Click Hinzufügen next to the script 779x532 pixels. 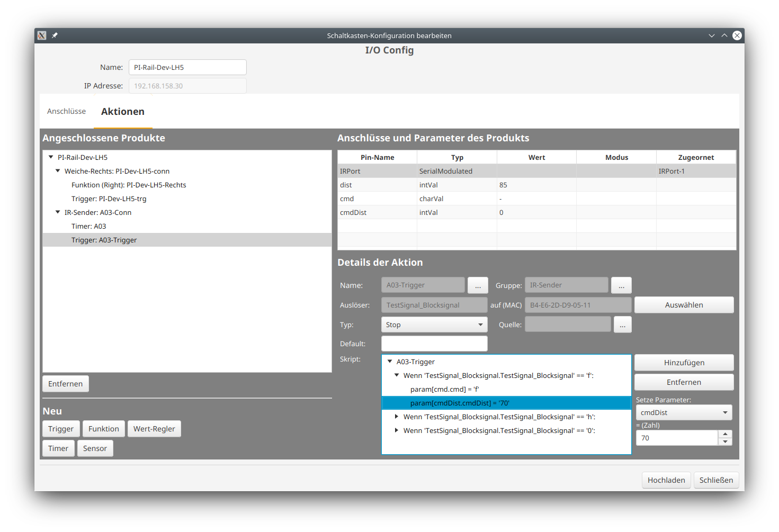684,362
